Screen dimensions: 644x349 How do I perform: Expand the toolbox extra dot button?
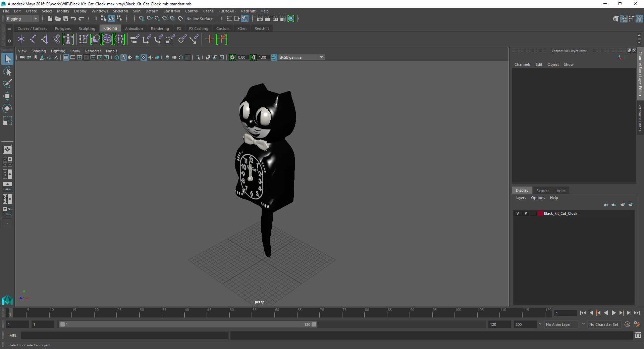tap(7, 223)
